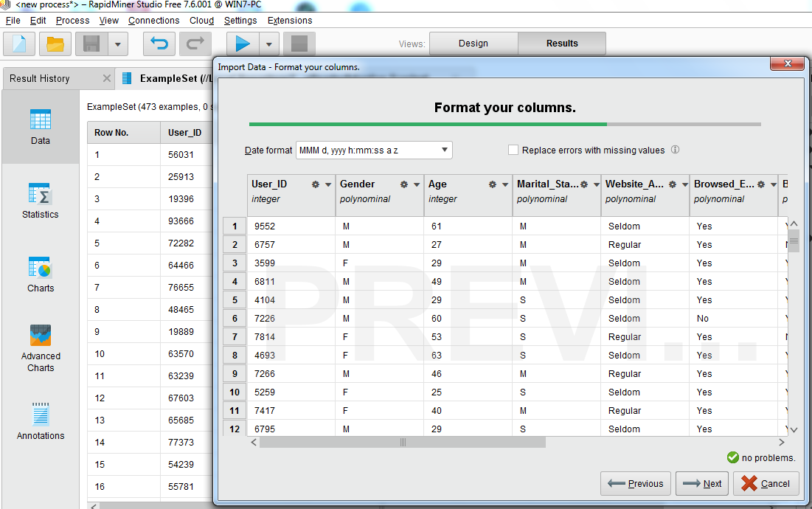This screenshot has height=509, width=812.
Task: Open the Settings menu
Action: (240, 20)
